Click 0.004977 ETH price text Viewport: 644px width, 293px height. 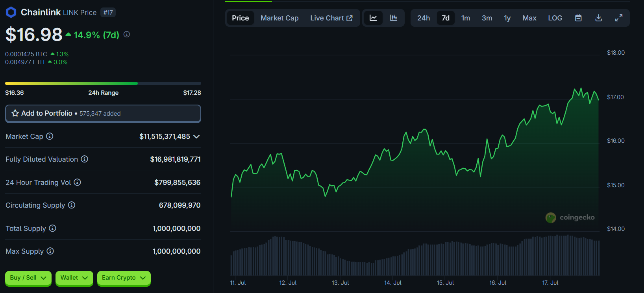25,62
